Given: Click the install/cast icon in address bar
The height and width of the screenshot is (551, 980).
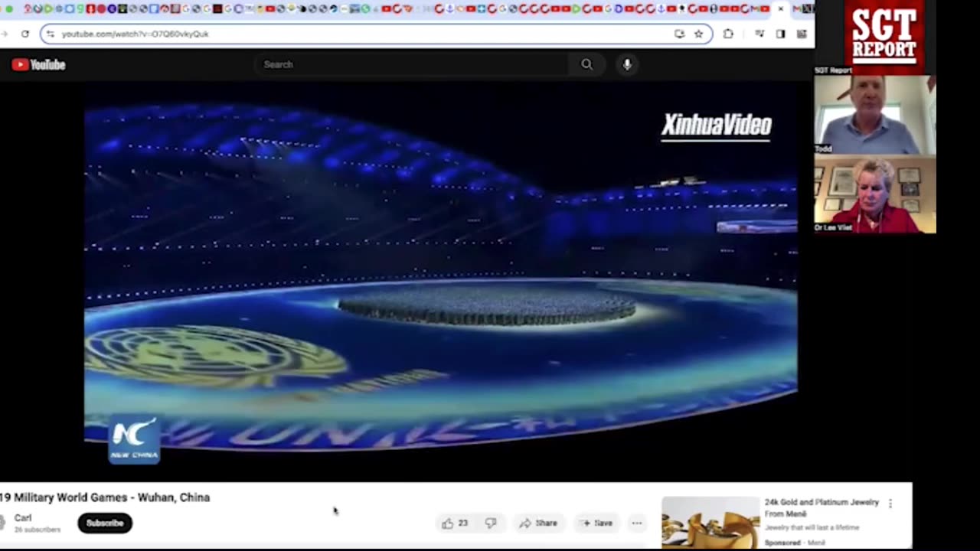Looking at the screenshot, I should pyautogui.click(x=679, y=34).
